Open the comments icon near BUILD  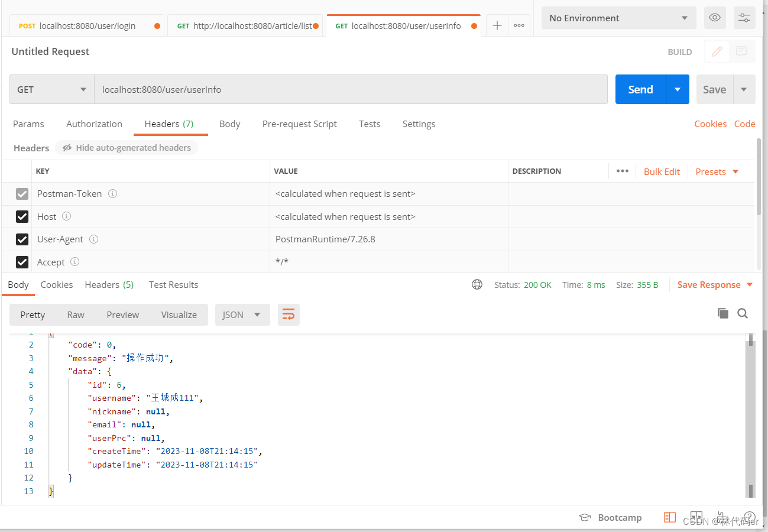coord(741,51)
